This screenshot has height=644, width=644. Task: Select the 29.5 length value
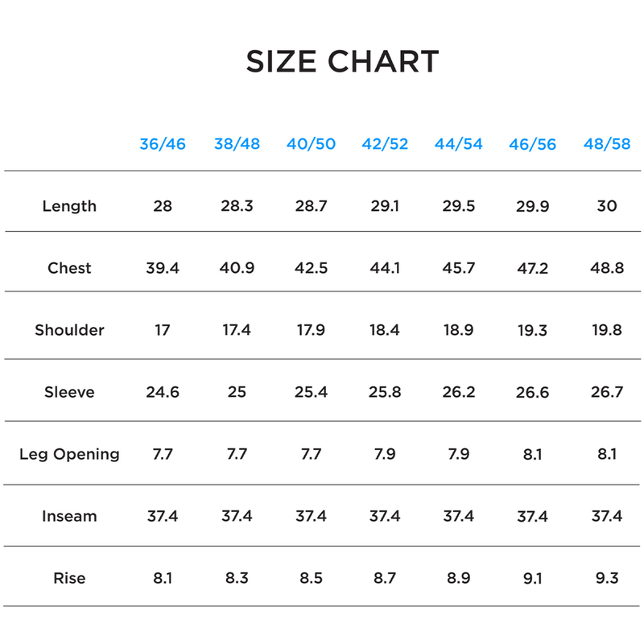pos(459,206)
